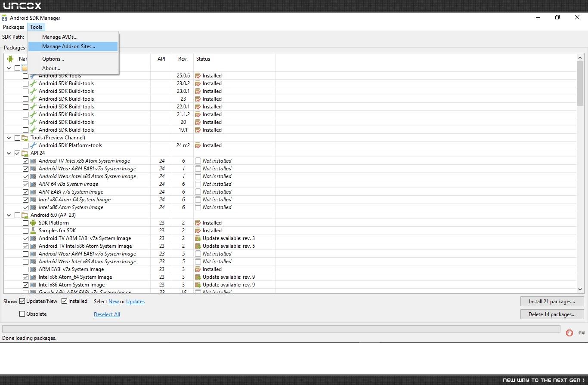This screenshot has width=588, height=385.
Task: Click the Android SDK Manager title bar icon
Action: pos(4,18)
